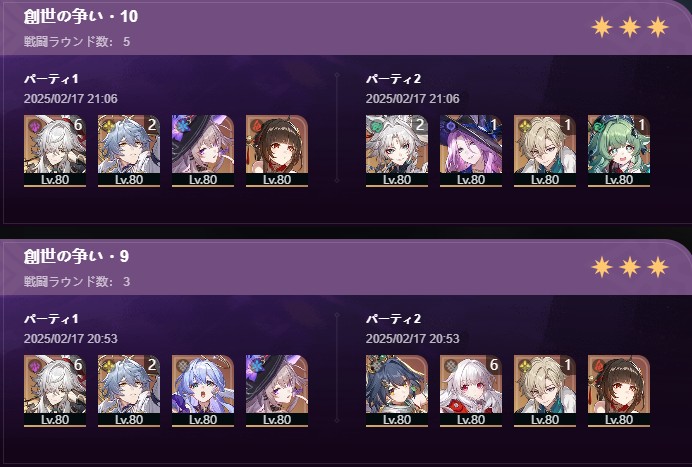Image resolution: width=692 pixels, height=467 pixels.
Task: Click blonde character in stage 9 Party 2
Action: tap(545, 391)
